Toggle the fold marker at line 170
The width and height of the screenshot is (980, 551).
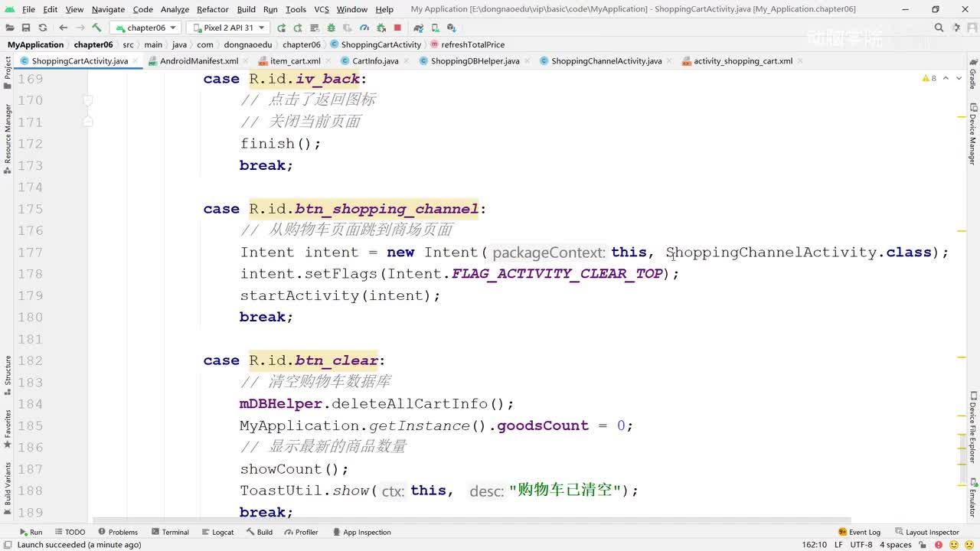88,100
